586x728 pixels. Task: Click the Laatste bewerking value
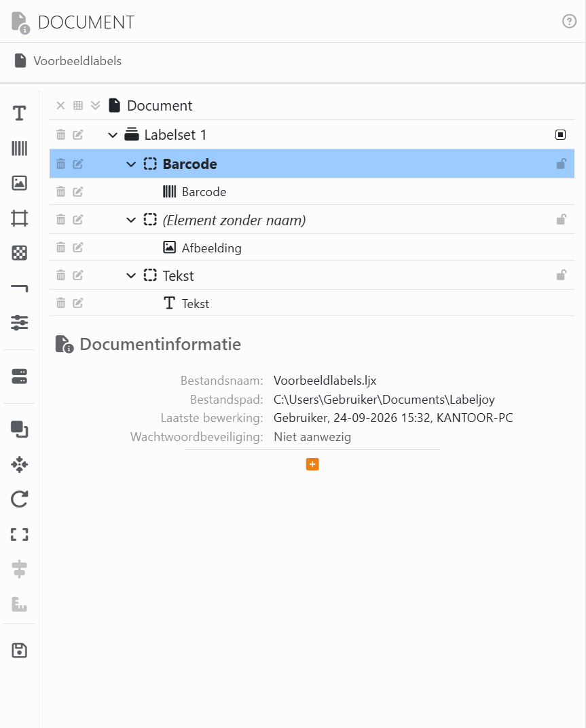pos(393,418)
